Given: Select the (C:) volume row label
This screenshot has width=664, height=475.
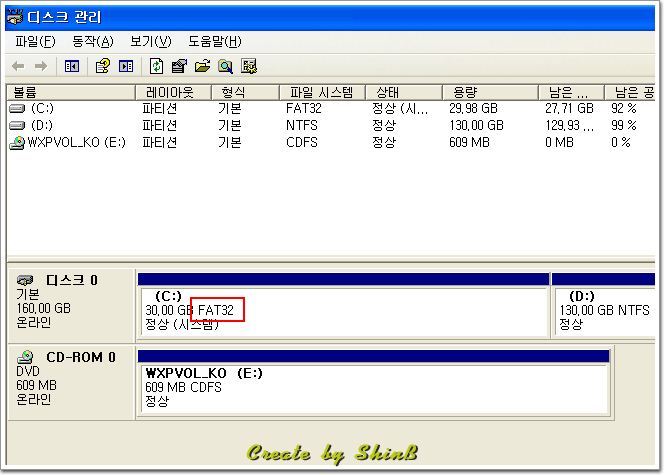Looking at the screenshot, I should [x=42, y=108].
